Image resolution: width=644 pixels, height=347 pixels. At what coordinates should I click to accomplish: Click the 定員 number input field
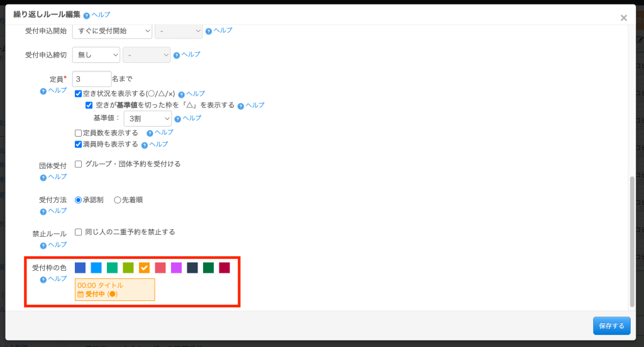click(x=92, y=79)
